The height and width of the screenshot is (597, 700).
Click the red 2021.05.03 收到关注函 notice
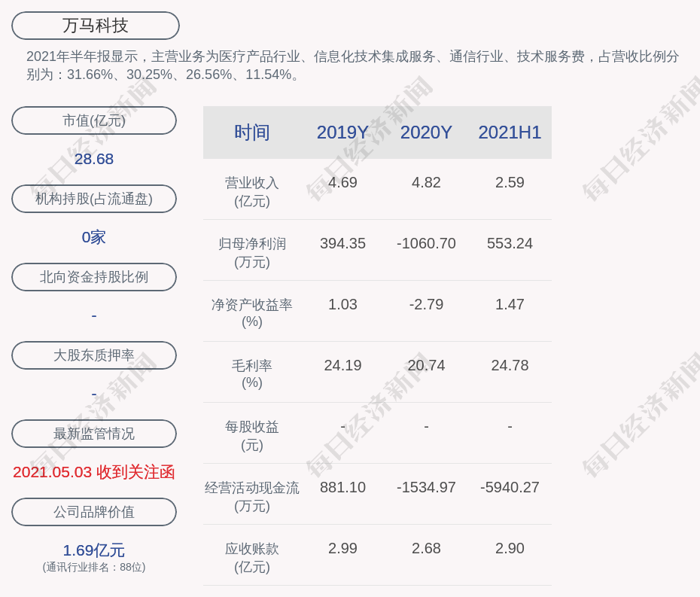94,472
